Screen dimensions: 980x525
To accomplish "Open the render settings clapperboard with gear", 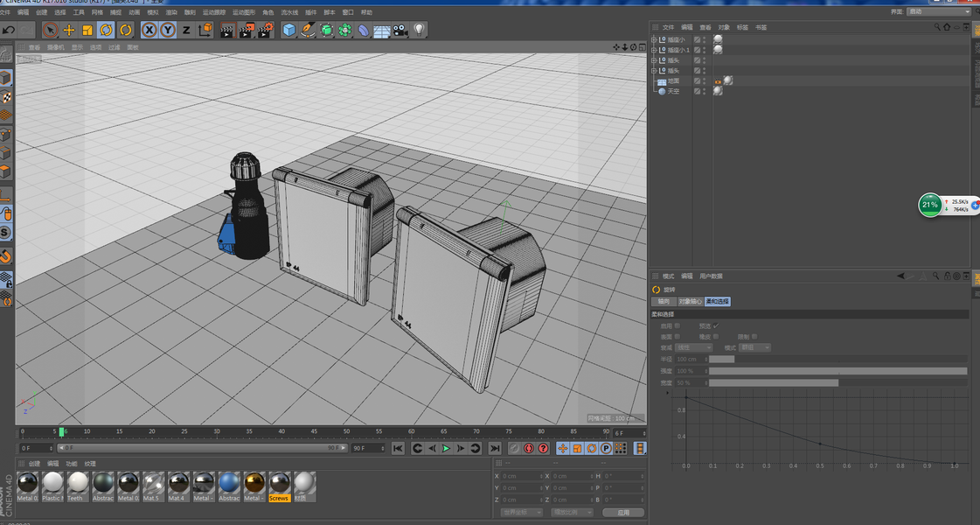I will pos(264,31).
